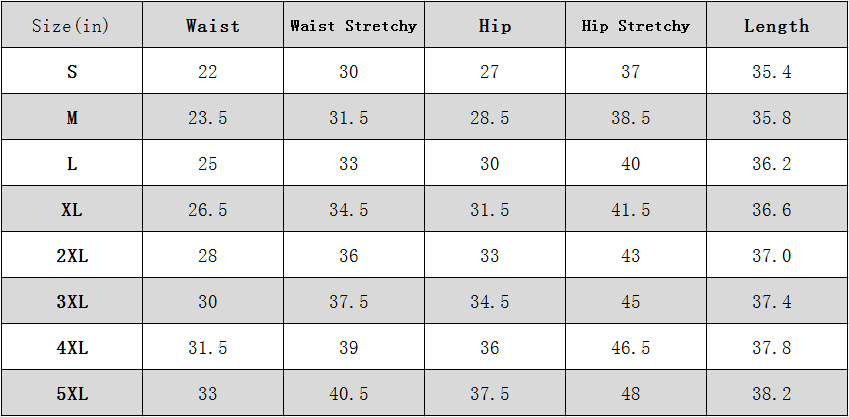Select the "3XL" size row label
This screenshot has height=417, width=849.
(72, 302)
